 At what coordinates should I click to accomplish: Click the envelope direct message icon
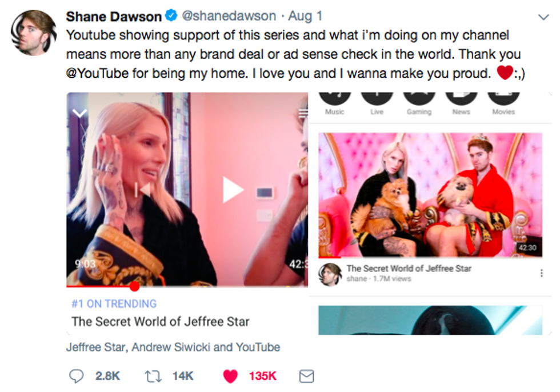[x=306, y=377]
